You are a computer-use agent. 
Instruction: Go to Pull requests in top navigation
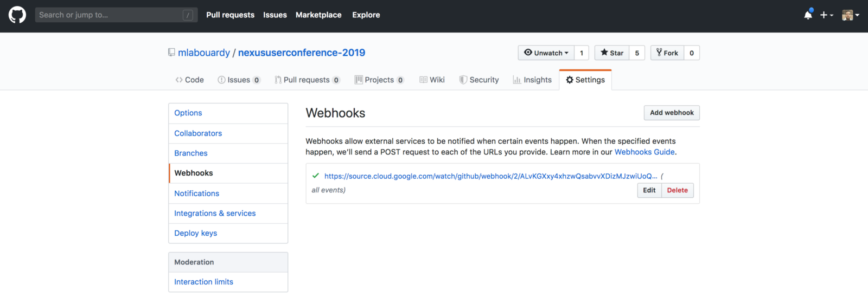point(230,15)
